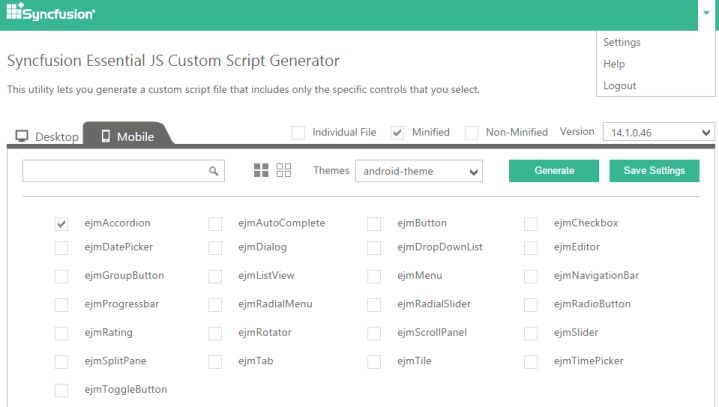This screenshot has width=719, height=407.
Task: Choose Settings from the dropdown menu
Action: click(x=622, y=42)
